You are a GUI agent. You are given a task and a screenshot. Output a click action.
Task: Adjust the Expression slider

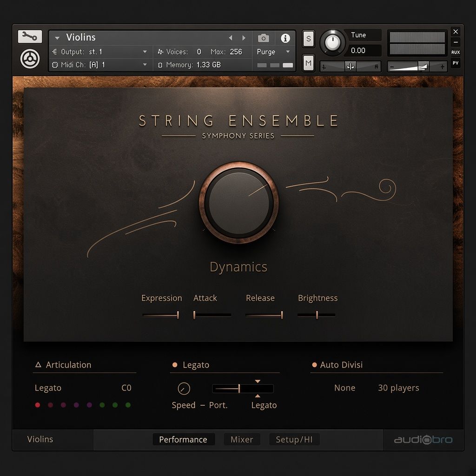pos(160,315)
